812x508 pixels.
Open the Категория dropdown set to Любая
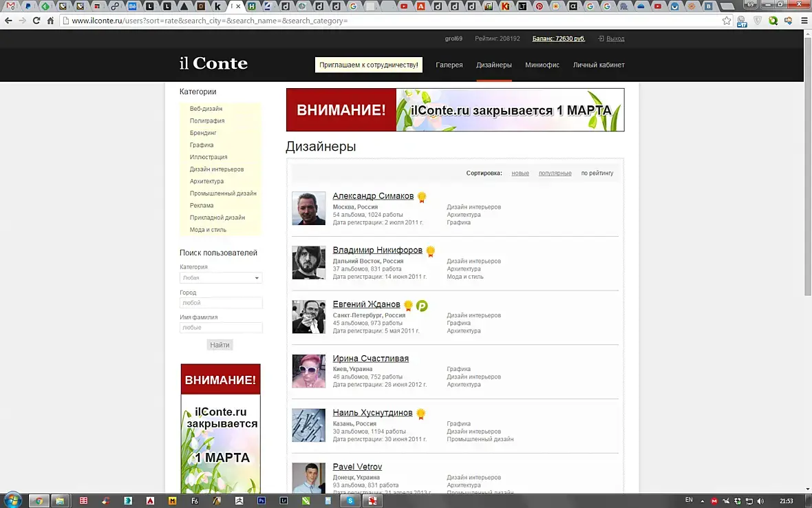(x=221, y=278)
